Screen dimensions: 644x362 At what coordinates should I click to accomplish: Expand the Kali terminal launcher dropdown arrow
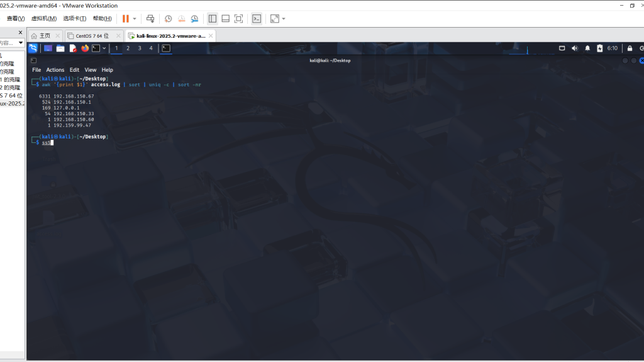(x=105, y=48)
